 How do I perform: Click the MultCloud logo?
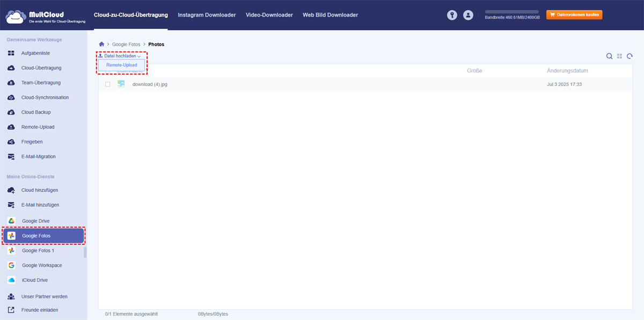point(45,16)
